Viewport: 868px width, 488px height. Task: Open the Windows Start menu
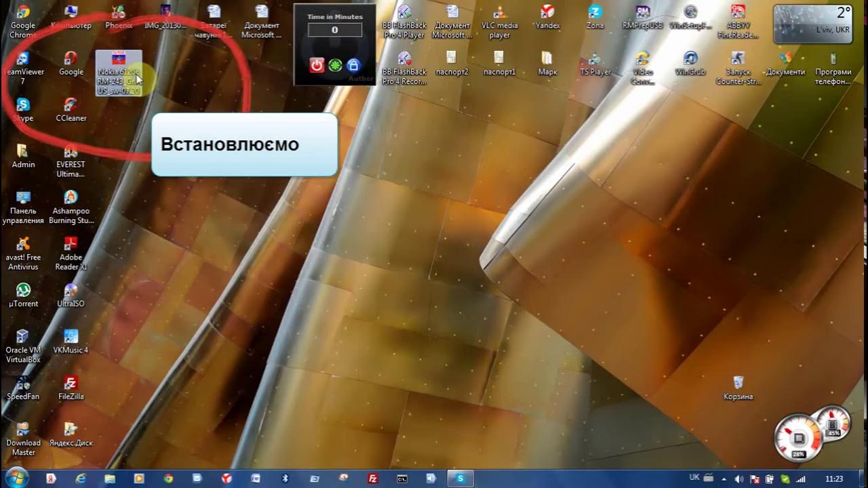point(16,478)
